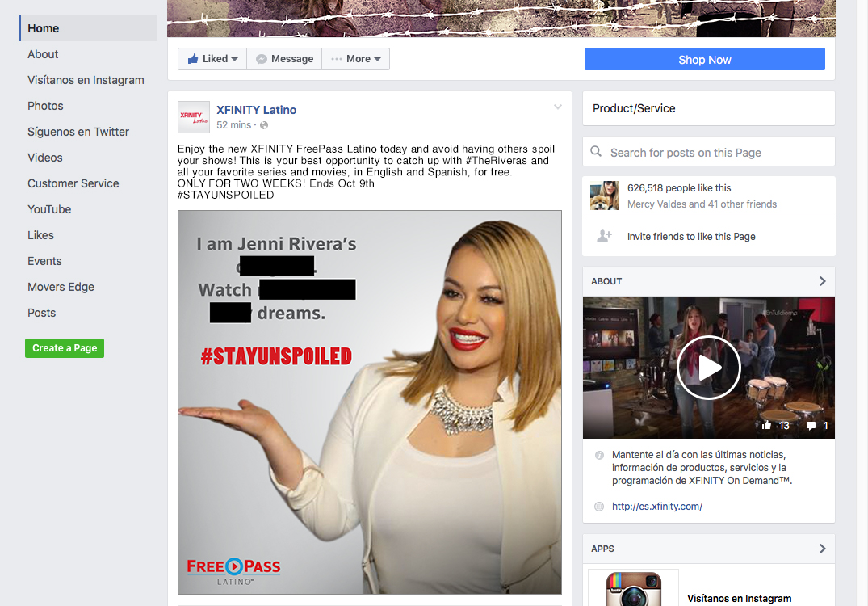Expand the APPS section chevron
Image resolution: width=868 pixels, height=606 pixels.
[x=823, y=549]
